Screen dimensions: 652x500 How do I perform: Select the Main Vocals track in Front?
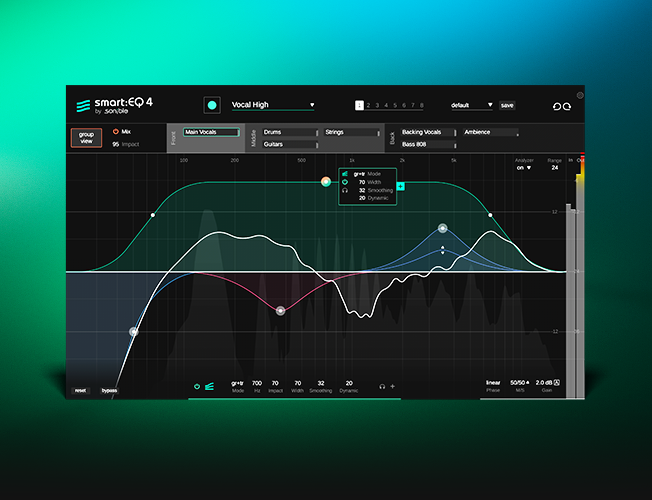pyautogui.click(x=211, y=132)
